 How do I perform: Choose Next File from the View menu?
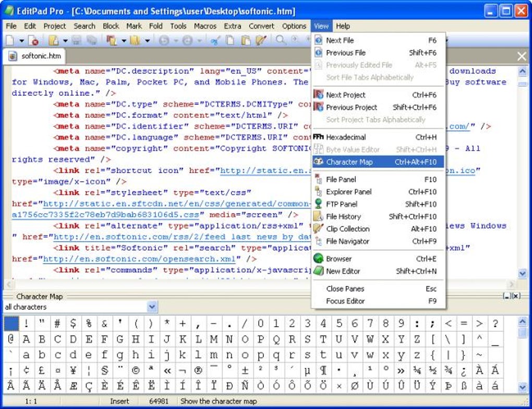378,40
